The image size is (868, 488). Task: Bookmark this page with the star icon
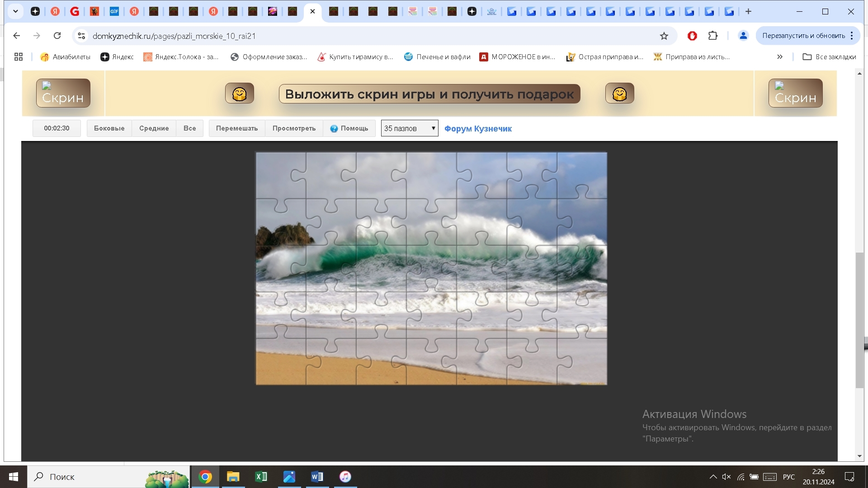(x=664, y=36)
